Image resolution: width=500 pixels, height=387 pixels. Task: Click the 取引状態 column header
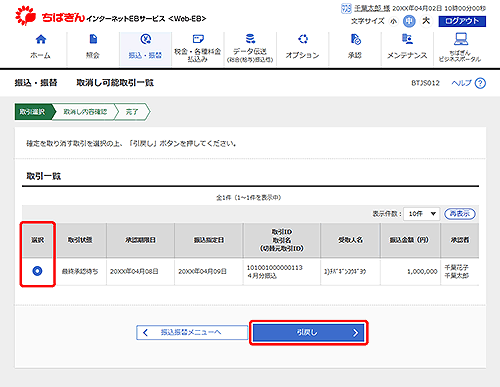point(80,240)
